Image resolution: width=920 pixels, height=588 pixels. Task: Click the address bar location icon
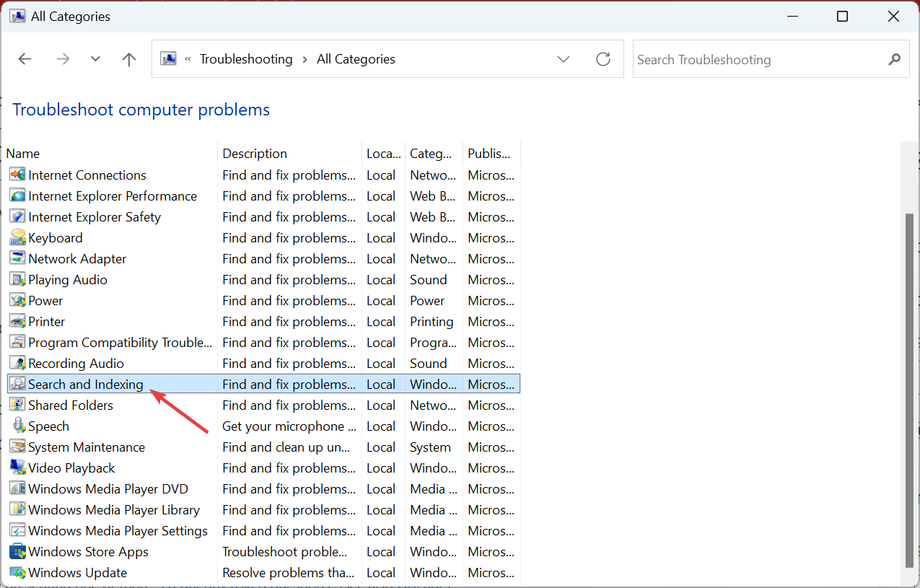click(168, 58)
